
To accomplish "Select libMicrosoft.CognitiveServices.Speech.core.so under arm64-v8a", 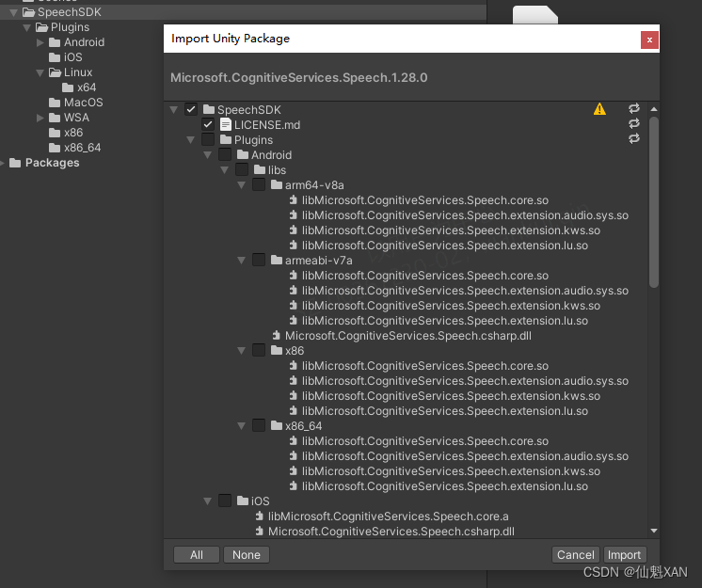I will (x=425, y=200).
